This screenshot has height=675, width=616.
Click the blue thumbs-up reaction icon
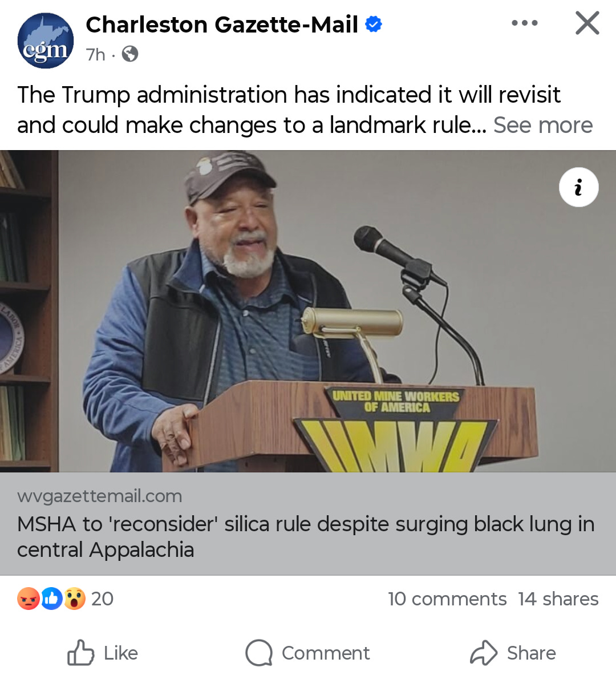pos(52,599)
